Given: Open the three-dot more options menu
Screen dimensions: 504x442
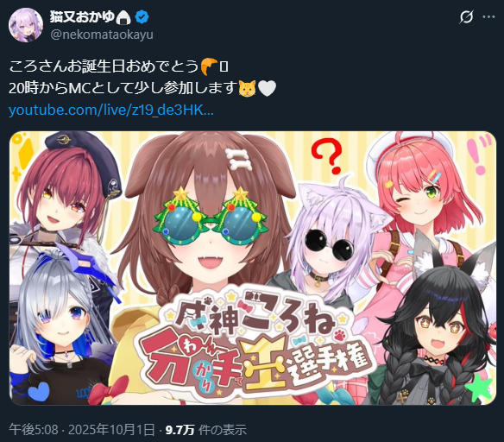Looking at the screenshot, I should [488, 16].
